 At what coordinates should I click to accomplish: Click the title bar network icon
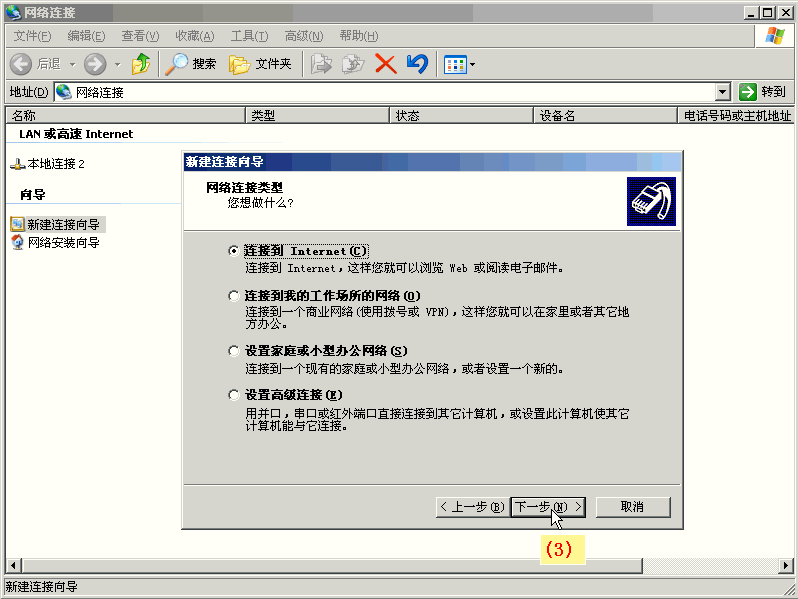click(13, 12)
